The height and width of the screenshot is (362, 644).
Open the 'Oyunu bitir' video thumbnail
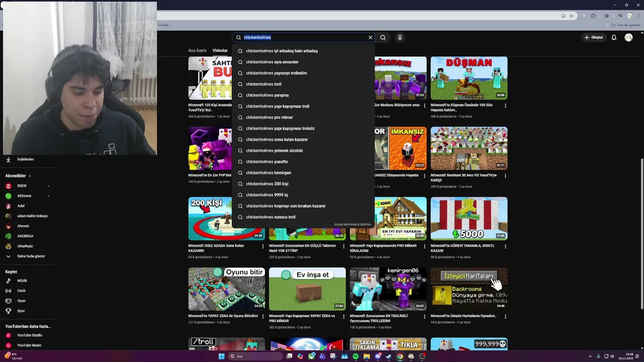(x=226, y=289)
